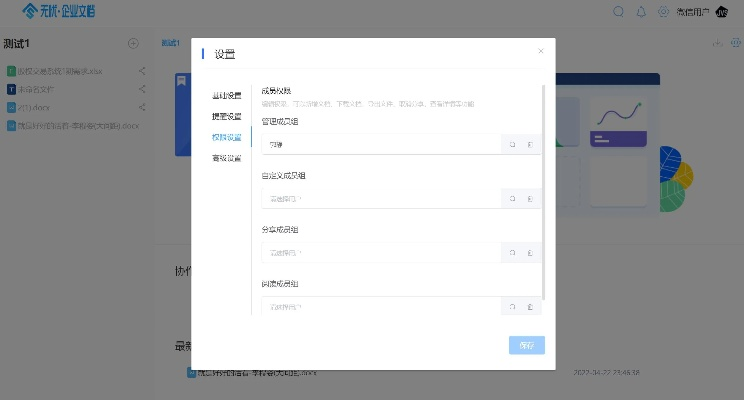The height and width of the screenshot is (400, 744).
Task: Click the settings dialog vertical scrollbar
Action: point(543,190)
